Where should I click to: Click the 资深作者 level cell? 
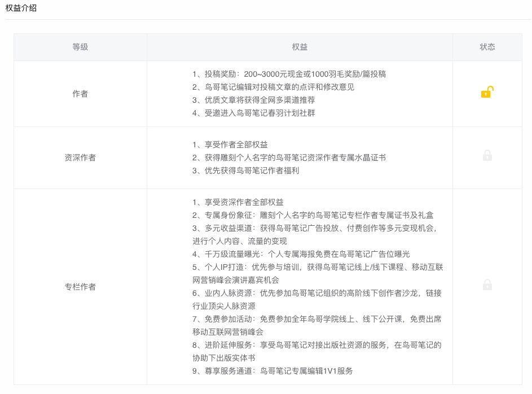[80, 157]
